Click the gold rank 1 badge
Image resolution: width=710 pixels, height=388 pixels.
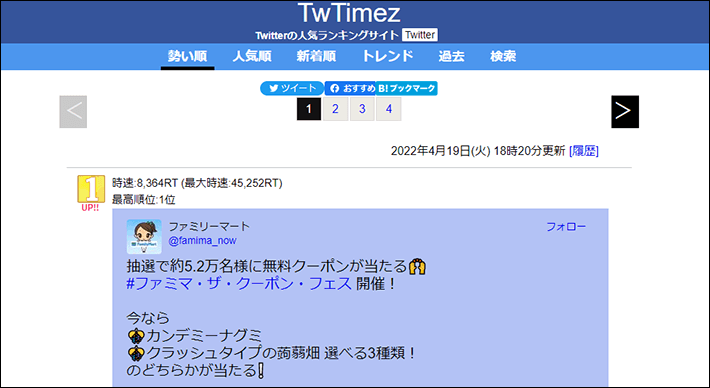click(91, 189)
